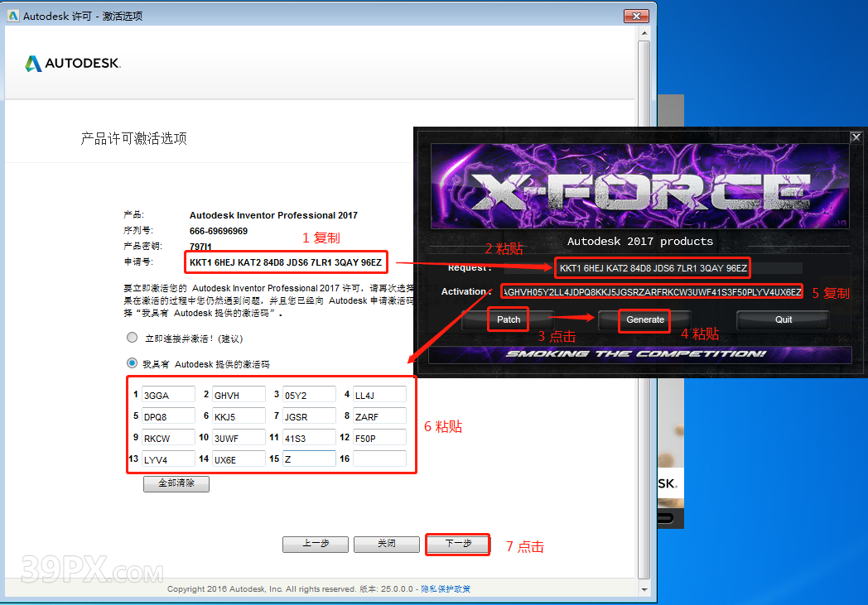
Task: Click the 产品许可激活选项 heading
Action: (134, 138)
